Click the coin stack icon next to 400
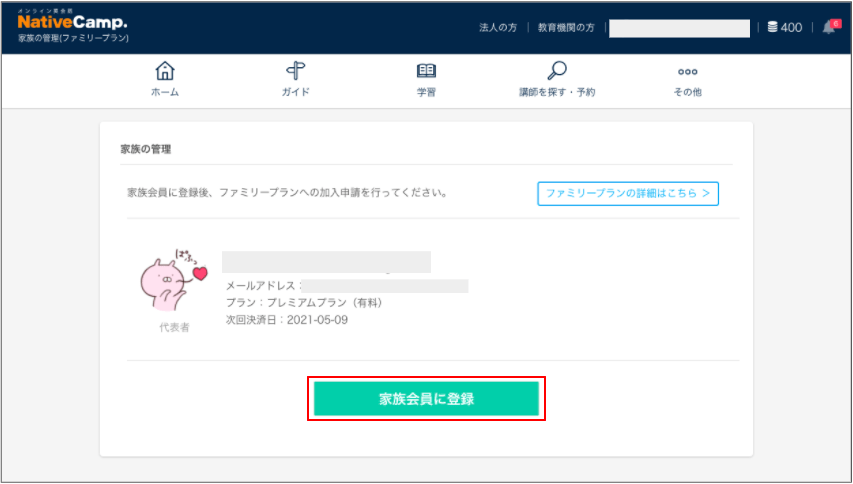 click(772, 27)
